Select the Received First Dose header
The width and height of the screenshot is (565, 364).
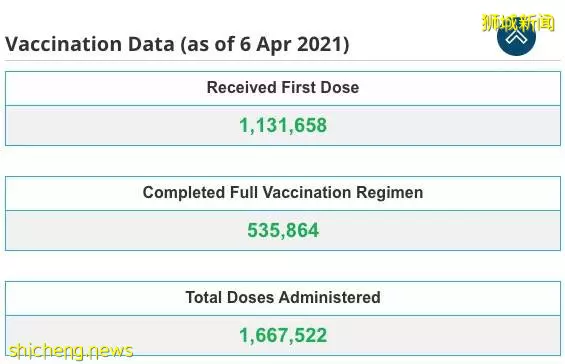(283, 88)
